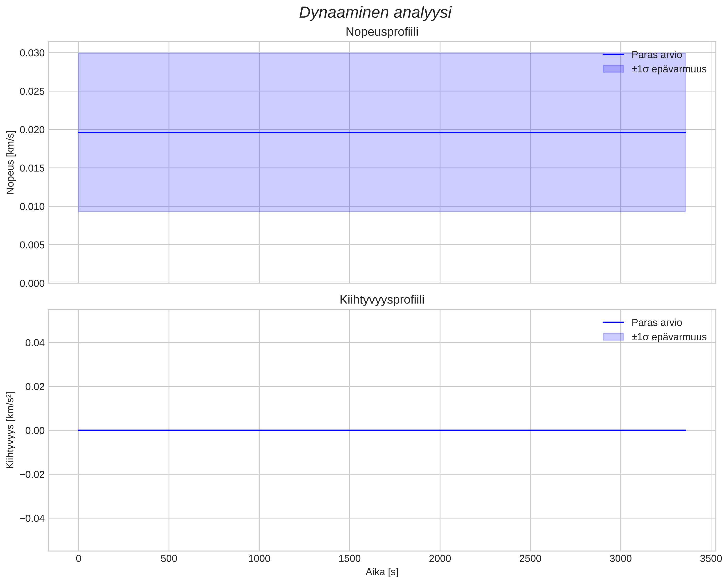Screen dimensions: 728x583
Task: Click Paras arvio label in top legend
Action: [656, 55]
